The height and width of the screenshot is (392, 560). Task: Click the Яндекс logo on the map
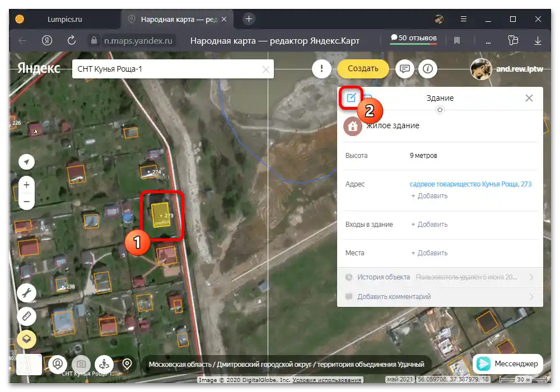pos(39,68)
